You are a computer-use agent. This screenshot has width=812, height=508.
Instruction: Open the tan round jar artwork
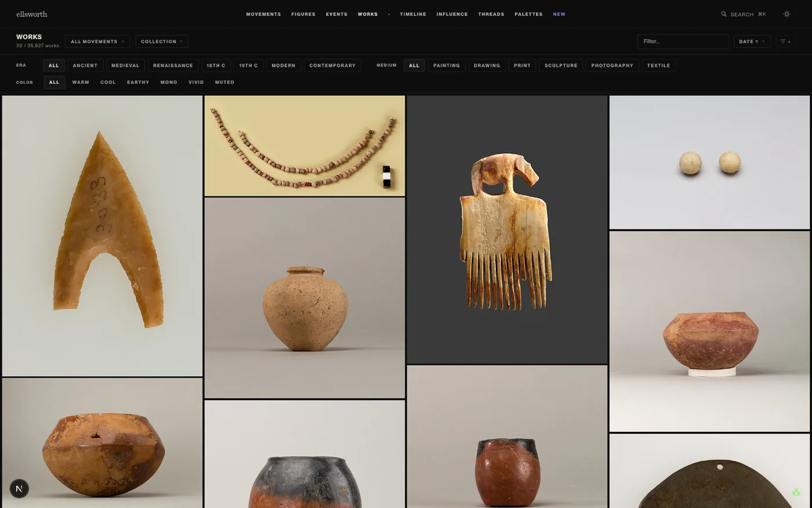pos(304,298)
